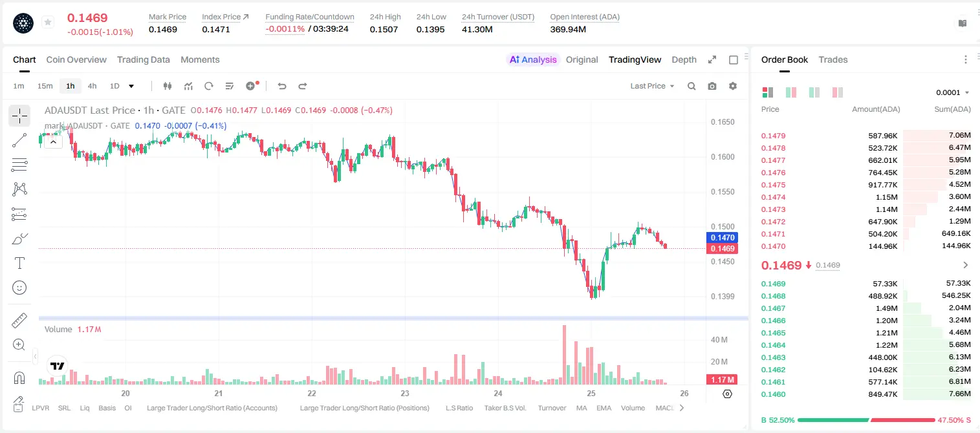This screenshot has height=433, width=980.
Task: Undo the last chart action
Action: (x=281, y=86)
